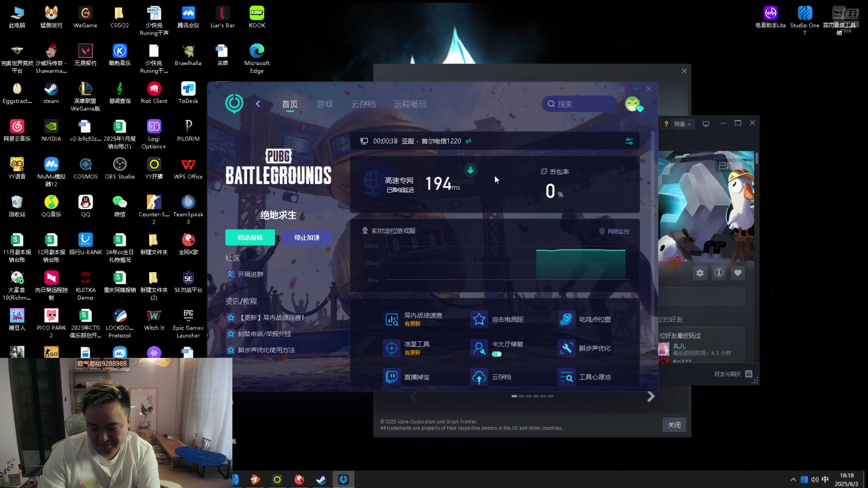Open Steam help question mark icon
The width and height of the screenshot is (868, 488).
pyautogui.click(x=666, y=124)
